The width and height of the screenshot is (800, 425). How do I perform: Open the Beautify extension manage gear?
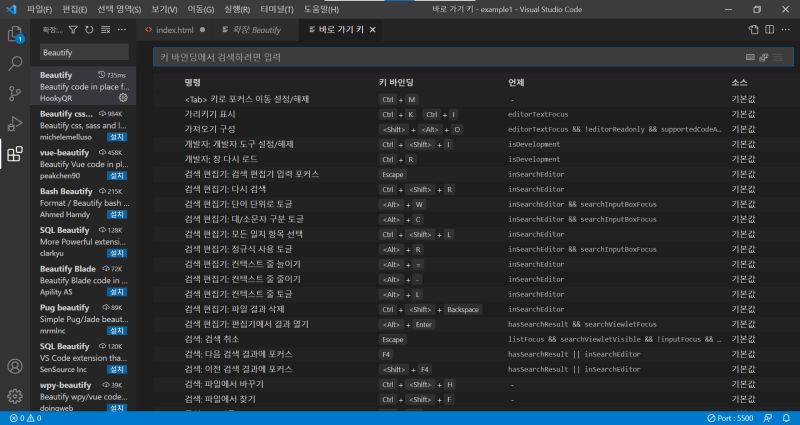pyautogui.click(x=123, y=97)
